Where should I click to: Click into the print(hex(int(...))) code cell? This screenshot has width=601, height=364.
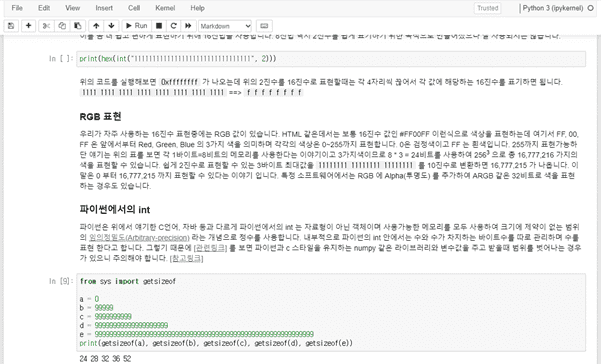(331, 59)
